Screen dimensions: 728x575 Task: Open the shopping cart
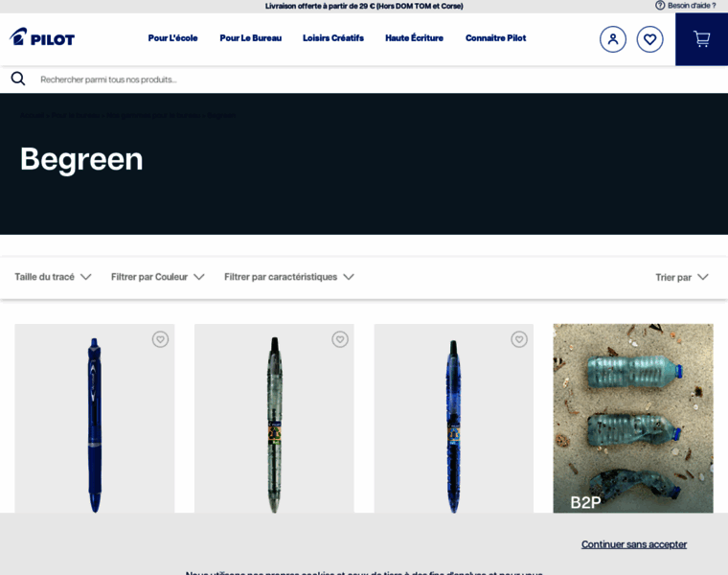701,39
